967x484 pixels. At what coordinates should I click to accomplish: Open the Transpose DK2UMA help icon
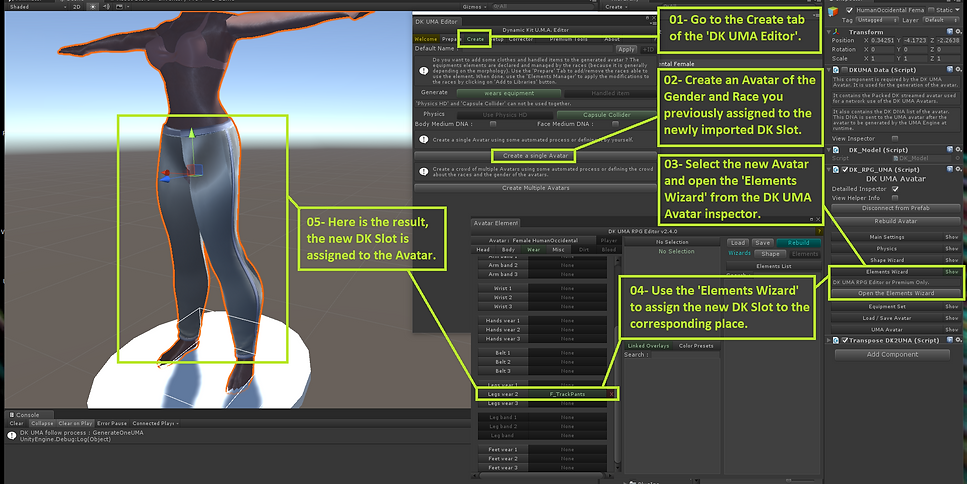(x=950, y=340)
